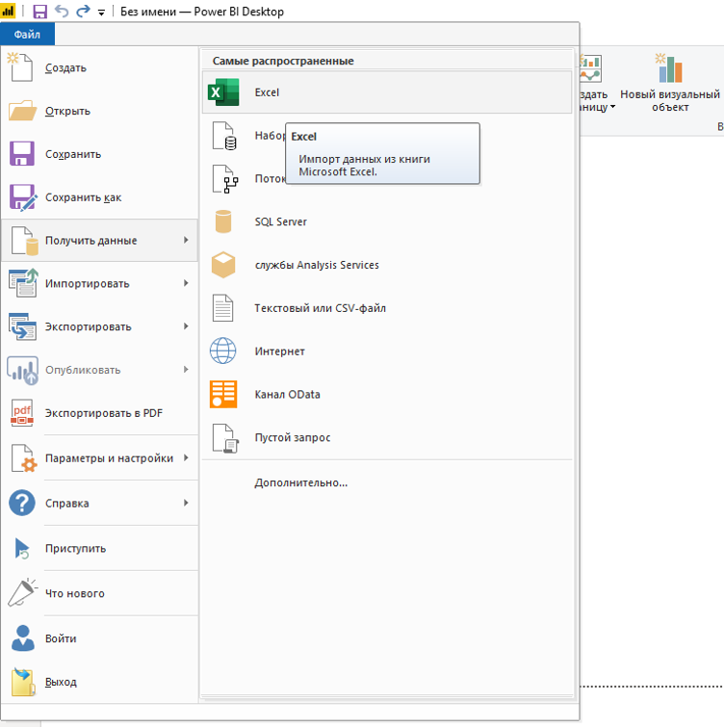The image size is (724, 728).
Task: Click the blue question mark Справка icon
Action: click(x=22, y=503)
